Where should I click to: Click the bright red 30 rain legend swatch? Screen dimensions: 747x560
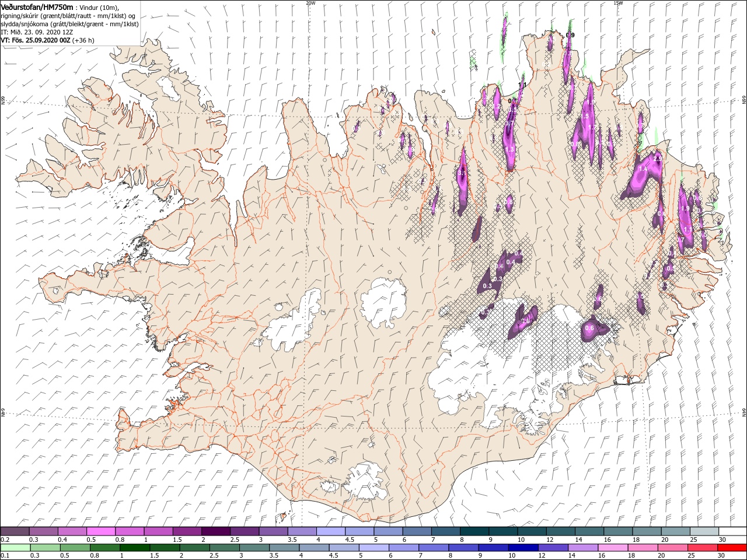point(731,548)
